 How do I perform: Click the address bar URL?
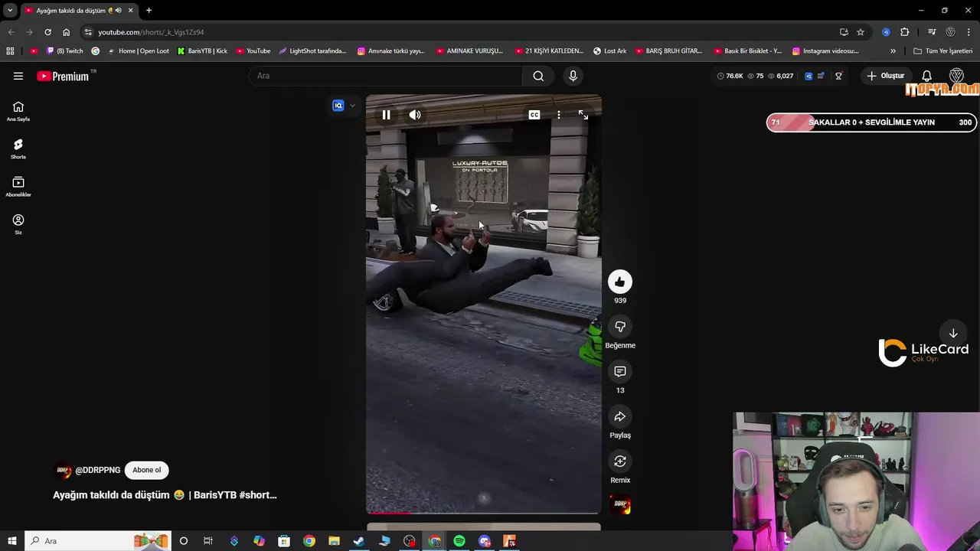[151, 32]
